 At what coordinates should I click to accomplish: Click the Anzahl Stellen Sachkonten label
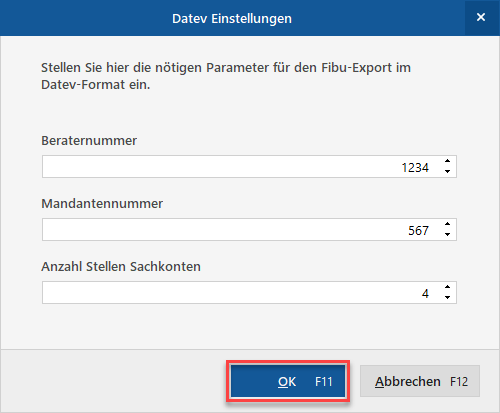click(x=121, y=267)
